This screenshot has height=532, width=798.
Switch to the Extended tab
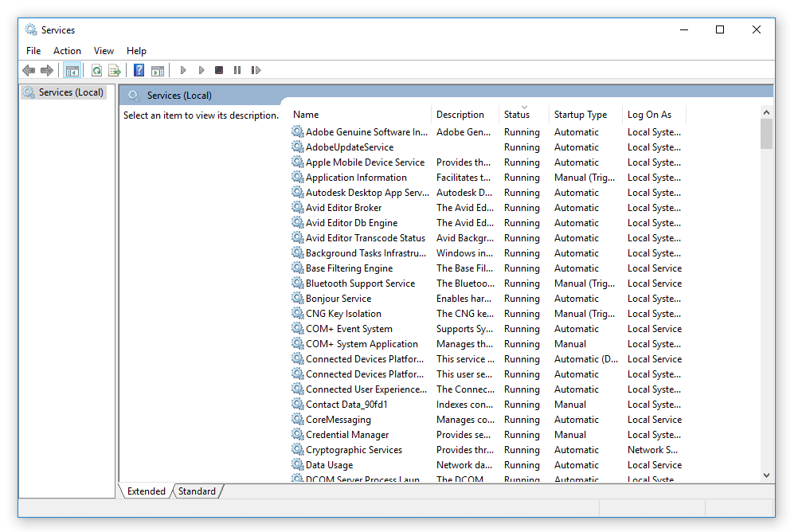point(145,491)
